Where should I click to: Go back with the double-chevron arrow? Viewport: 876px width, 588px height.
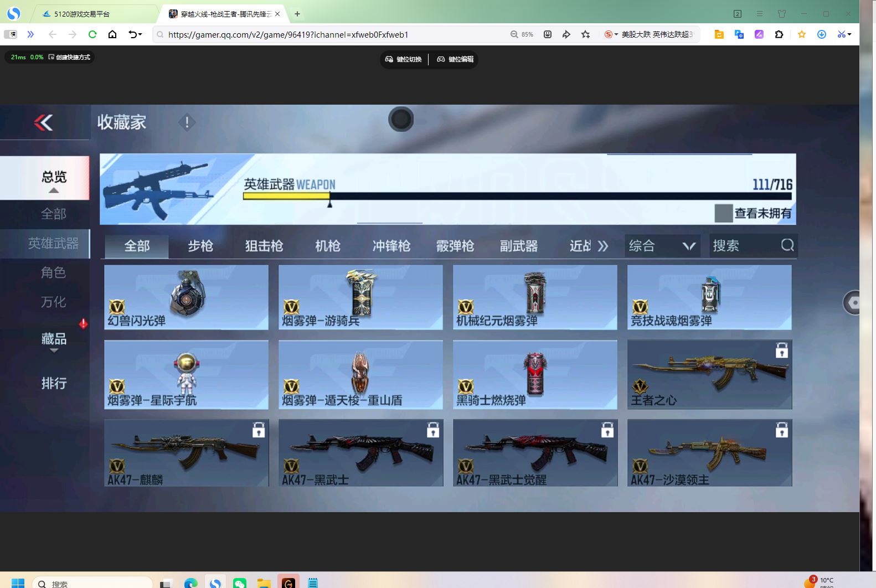point(44,122)
